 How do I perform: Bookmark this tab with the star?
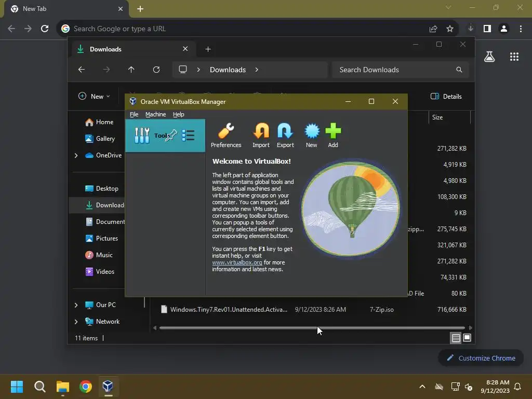pyautogui.click(x=450, y=29)
